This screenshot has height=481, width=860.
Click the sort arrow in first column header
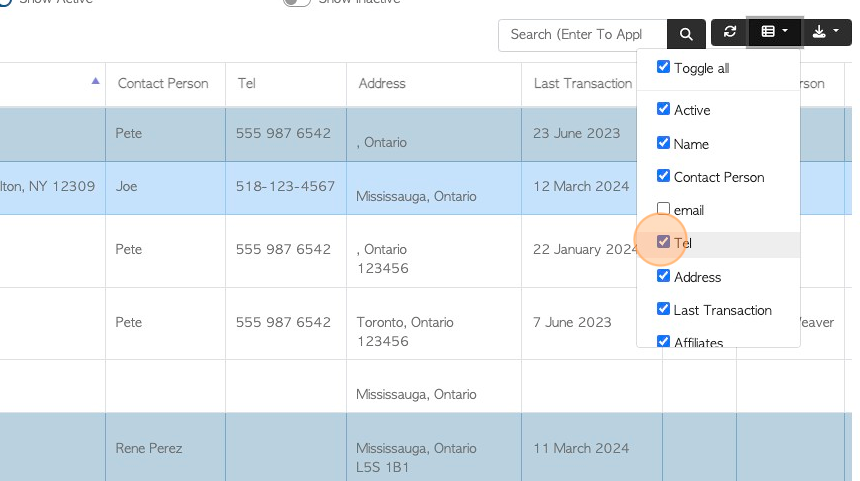[x=95, y=81]
